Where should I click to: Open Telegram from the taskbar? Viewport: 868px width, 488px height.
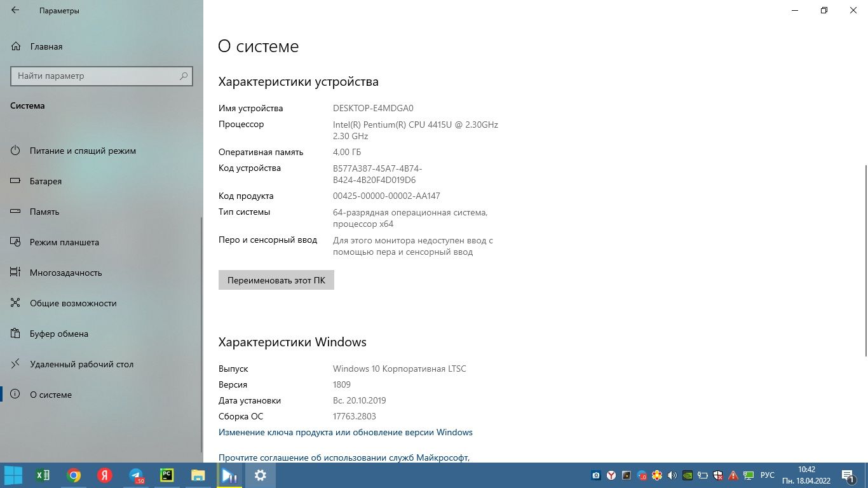[136, 475]
